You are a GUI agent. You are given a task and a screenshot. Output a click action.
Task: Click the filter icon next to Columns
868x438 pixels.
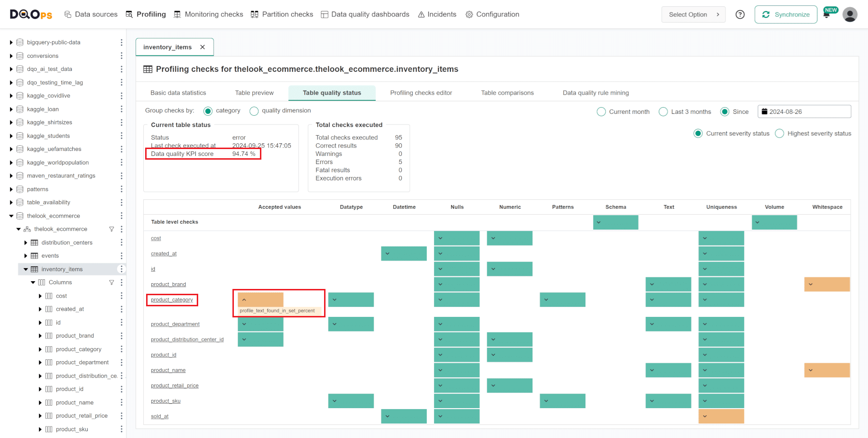pyautogui.click(x=112, y=282)
